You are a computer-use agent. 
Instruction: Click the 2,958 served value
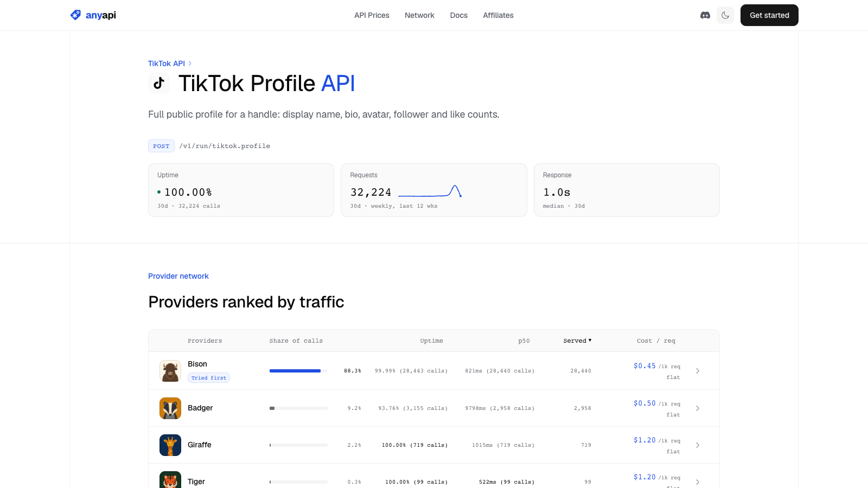pos(583,408)
